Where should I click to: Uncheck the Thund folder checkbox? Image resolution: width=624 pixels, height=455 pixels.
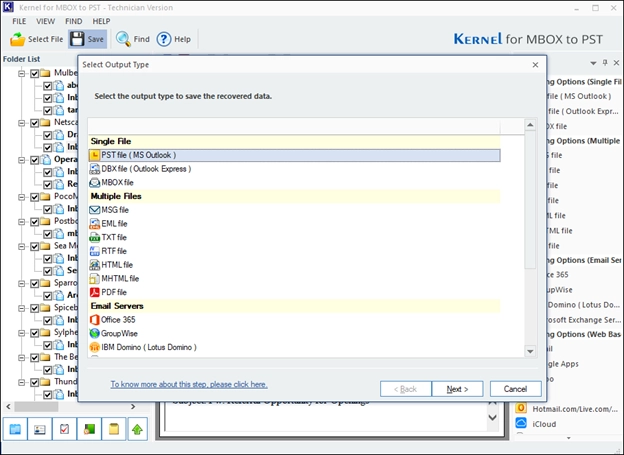(x=35, y=382)
